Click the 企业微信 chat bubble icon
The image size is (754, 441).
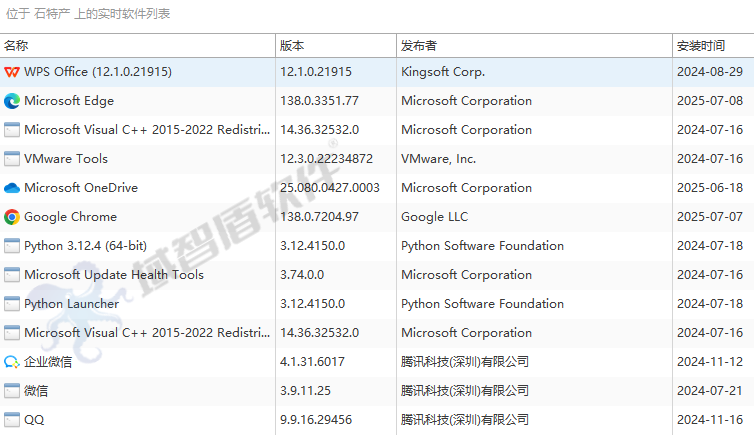point(12,362)
